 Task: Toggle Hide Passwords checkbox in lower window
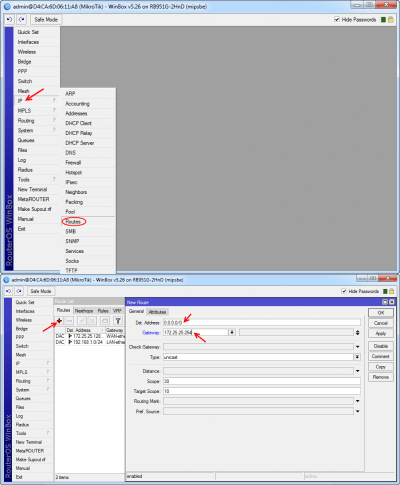[344, 291]
